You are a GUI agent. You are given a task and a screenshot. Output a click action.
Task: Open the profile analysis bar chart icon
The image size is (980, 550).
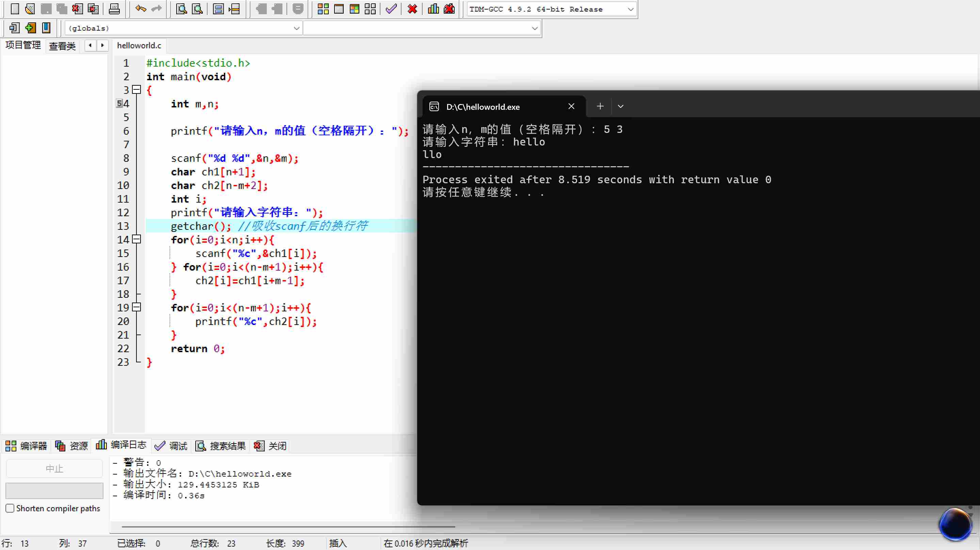point(433,9)
